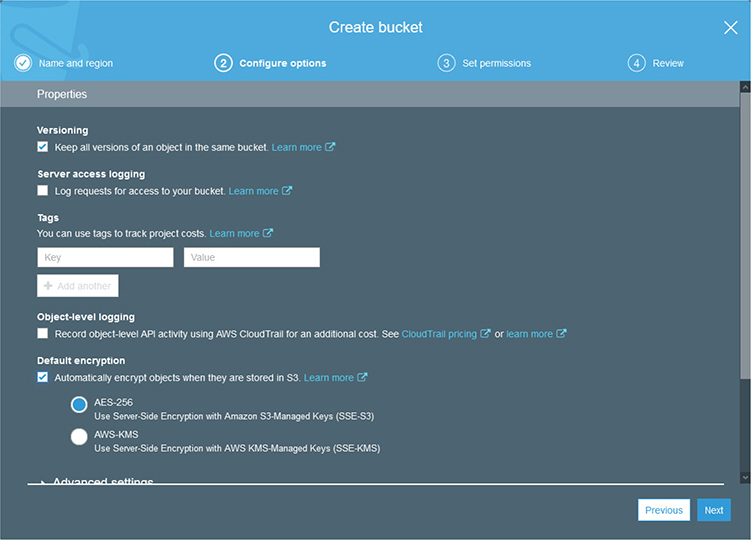Click the step 2 Configure options circle icon
Image resolution: width=751 pixels, height=540 pixels.
coord(223,63)
